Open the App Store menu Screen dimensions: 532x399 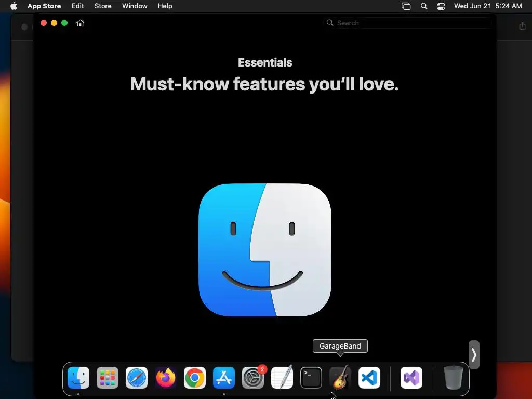44,6
